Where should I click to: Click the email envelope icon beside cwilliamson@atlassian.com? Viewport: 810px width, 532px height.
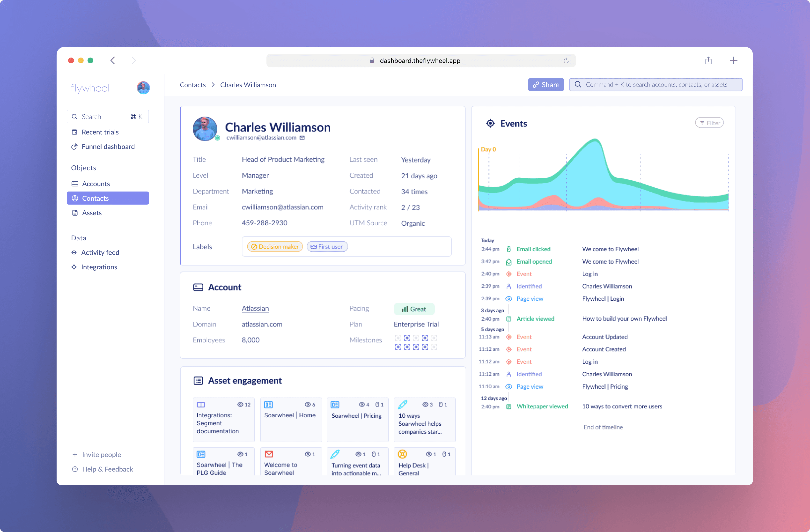[302, 138]
